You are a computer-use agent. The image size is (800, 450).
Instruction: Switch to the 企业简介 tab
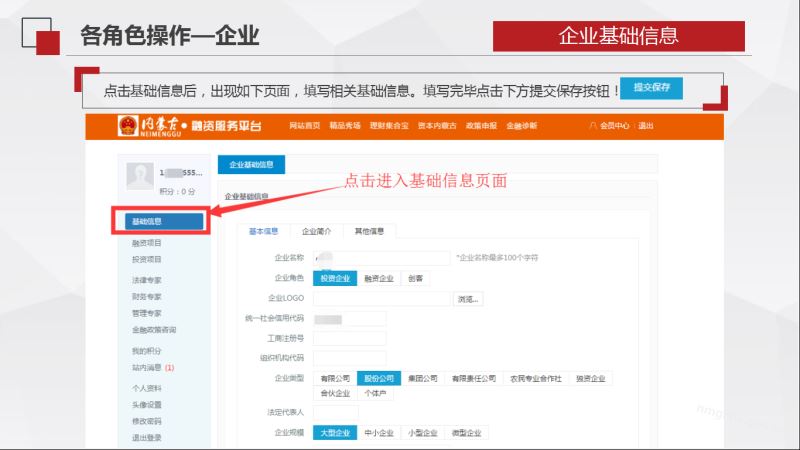tap(316, 231)
